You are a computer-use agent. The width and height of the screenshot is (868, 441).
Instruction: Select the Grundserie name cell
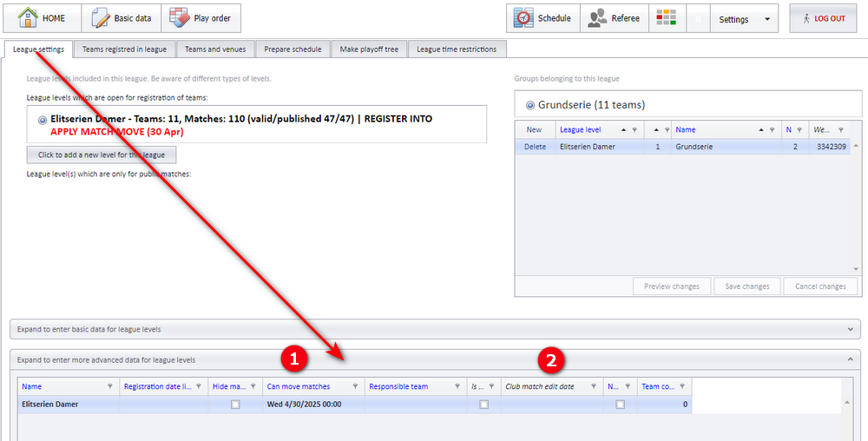click(x=726, y=147)
